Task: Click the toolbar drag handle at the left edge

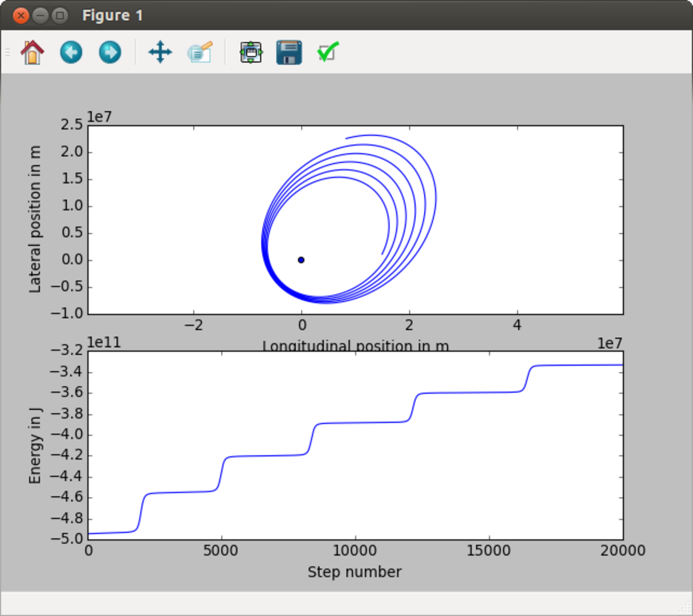Action: (7, 52)
